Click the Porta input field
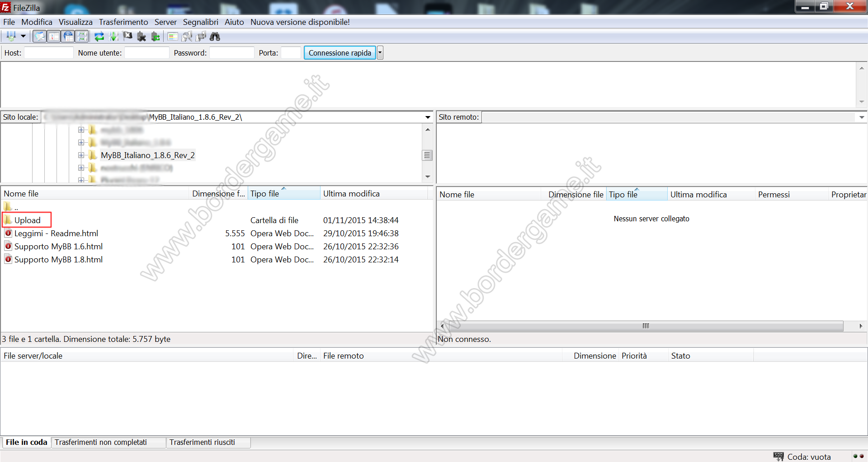 pos(291,53)
